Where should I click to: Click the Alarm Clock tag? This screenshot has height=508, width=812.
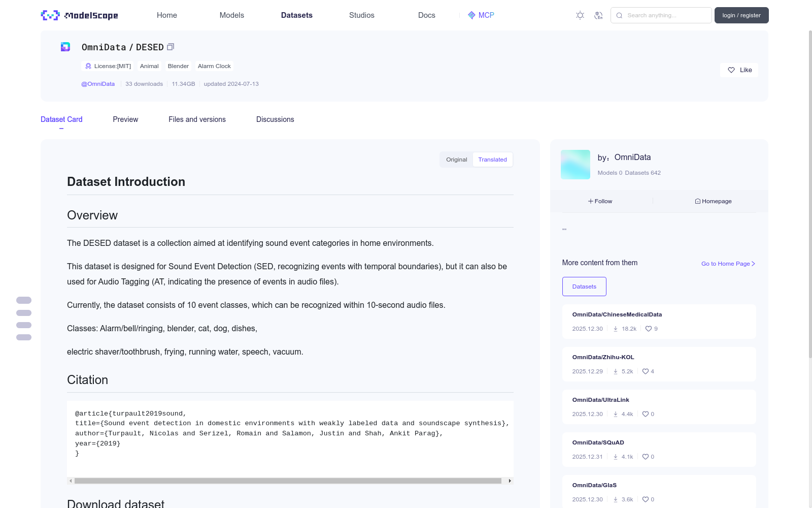[214, 66]
